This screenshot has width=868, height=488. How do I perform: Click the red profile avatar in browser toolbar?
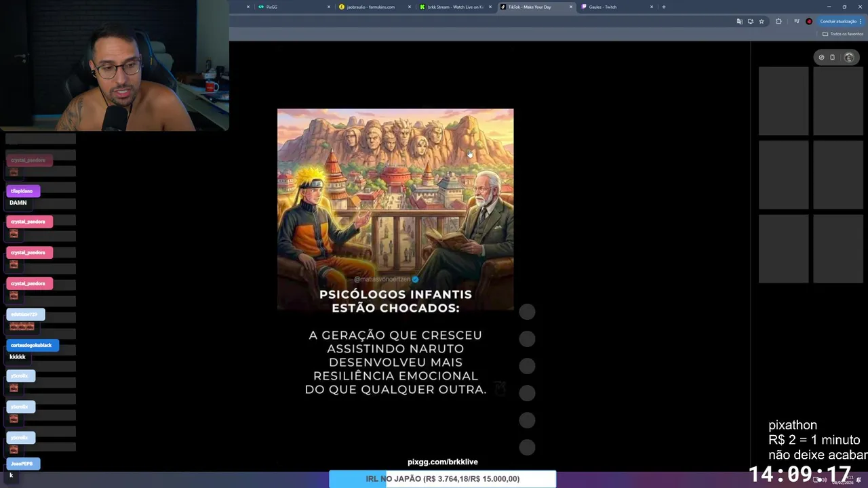pyautogui.click(x=809, y=21)
